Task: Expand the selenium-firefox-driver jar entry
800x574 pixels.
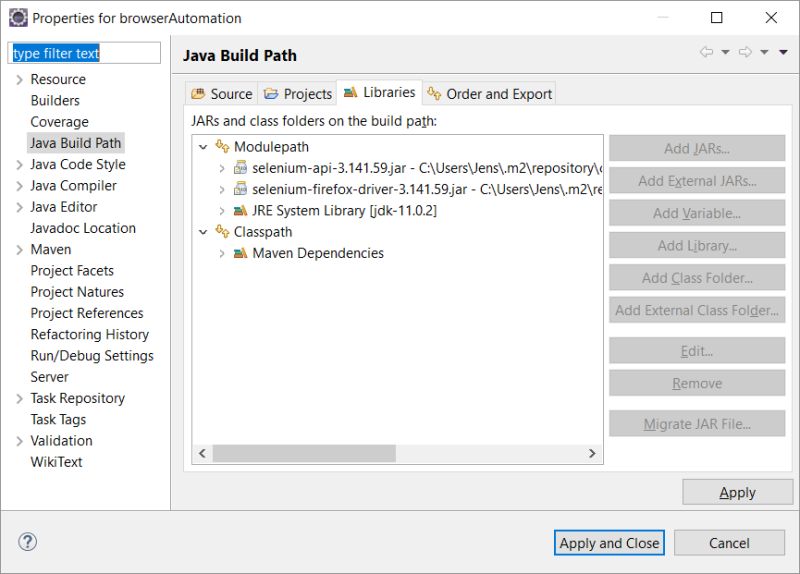Action: click(221, 189)
